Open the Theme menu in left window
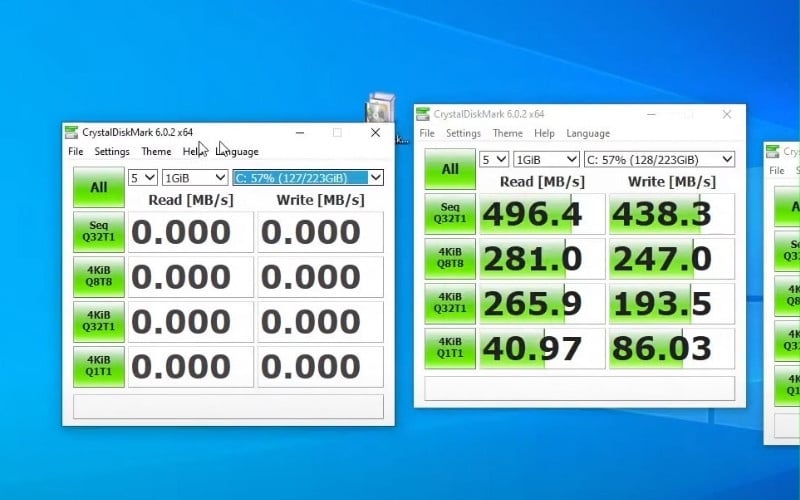Image resolution: width=800 pixels, height=500 pixels. tap(156, 152)
